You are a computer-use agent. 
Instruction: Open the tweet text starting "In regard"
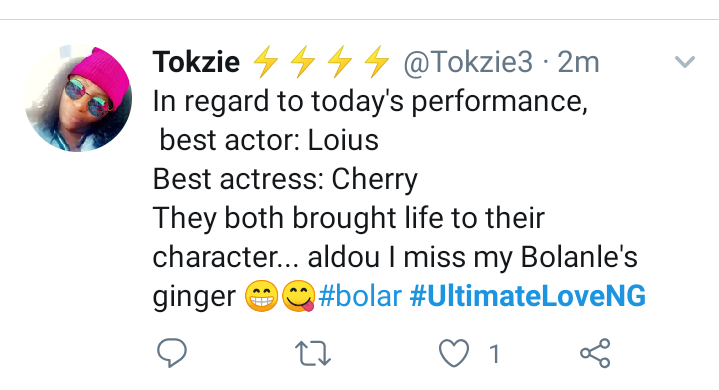(x=399, y=198)
